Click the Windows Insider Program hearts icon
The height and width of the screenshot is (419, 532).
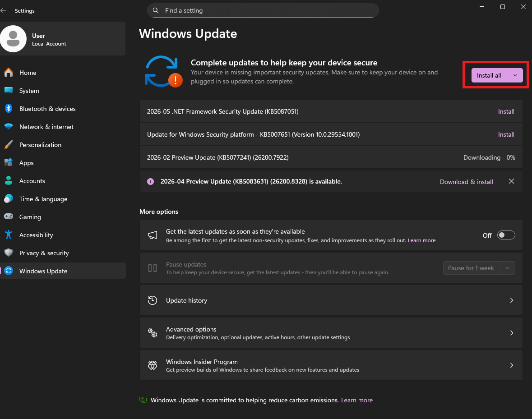pos(153,365)
